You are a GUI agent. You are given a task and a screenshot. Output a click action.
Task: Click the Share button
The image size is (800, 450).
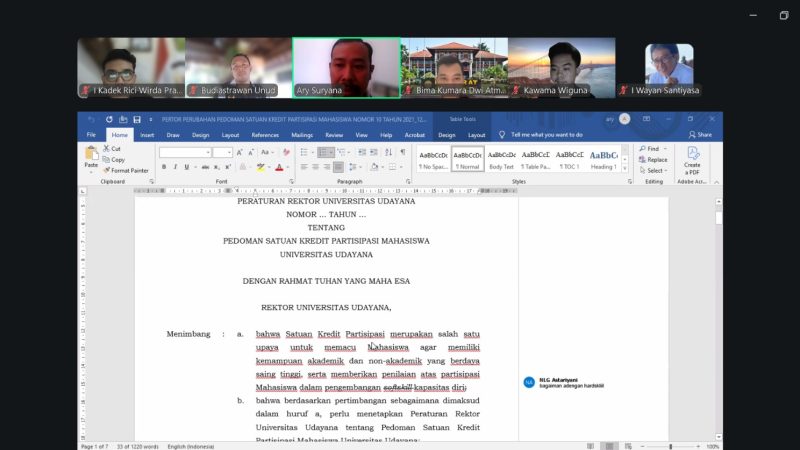click(x=701, y=135)
